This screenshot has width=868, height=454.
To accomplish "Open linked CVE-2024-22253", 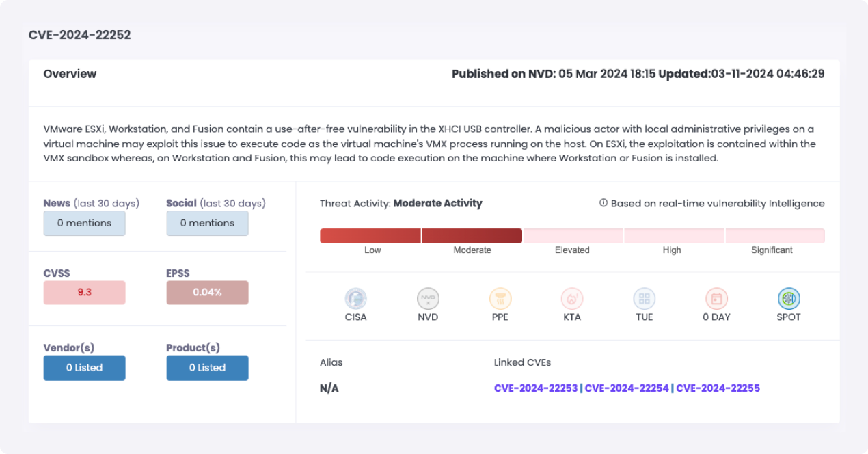I will 536,388.
